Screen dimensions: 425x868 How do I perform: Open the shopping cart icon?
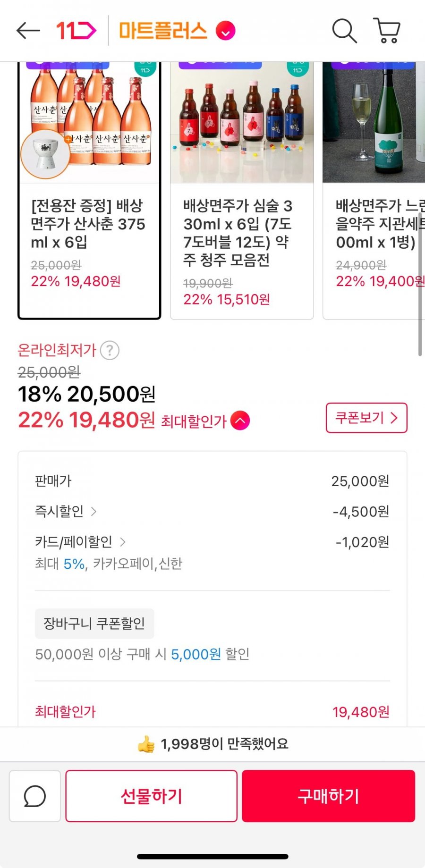[x=387, y=31]
